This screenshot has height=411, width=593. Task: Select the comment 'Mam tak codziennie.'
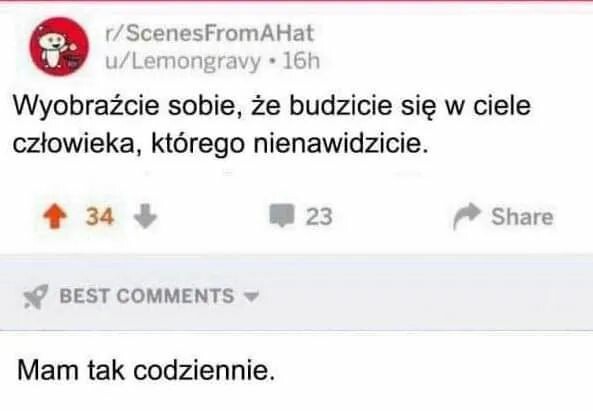coord(146,370)
